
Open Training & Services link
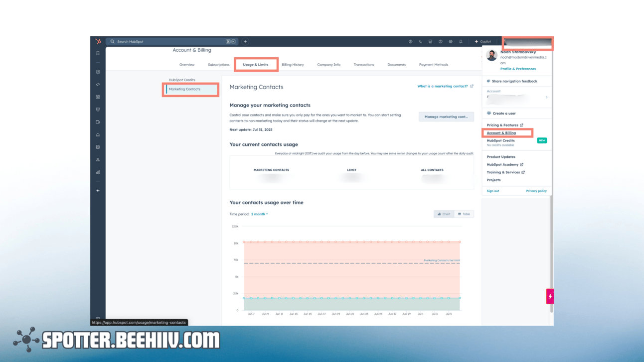(x=506, y=172)
